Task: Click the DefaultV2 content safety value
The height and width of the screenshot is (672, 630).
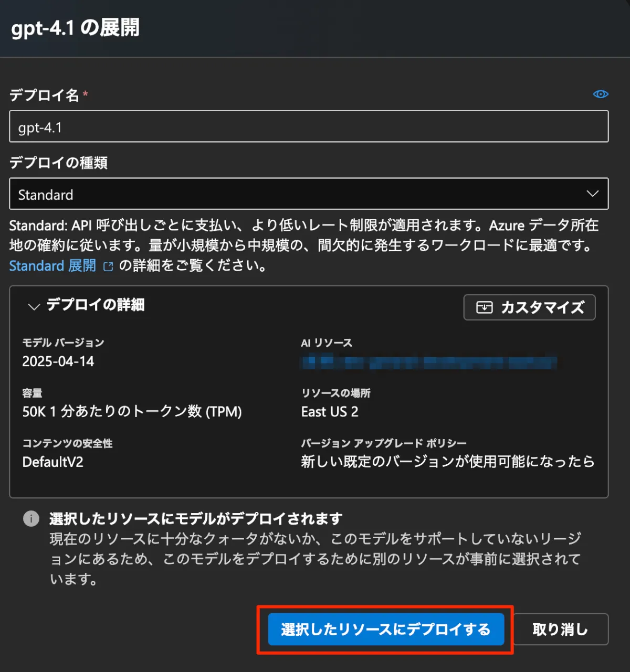Action: (x=52, y=462)
